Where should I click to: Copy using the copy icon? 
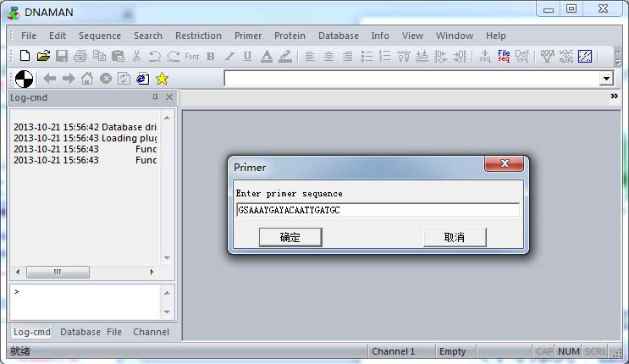[x=99, y=56]
